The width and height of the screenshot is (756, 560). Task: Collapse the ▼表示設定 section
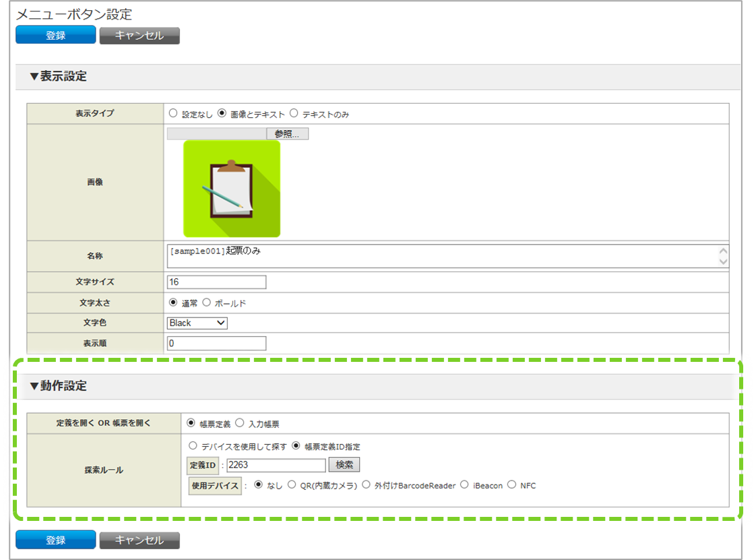(x=58, y=77)
